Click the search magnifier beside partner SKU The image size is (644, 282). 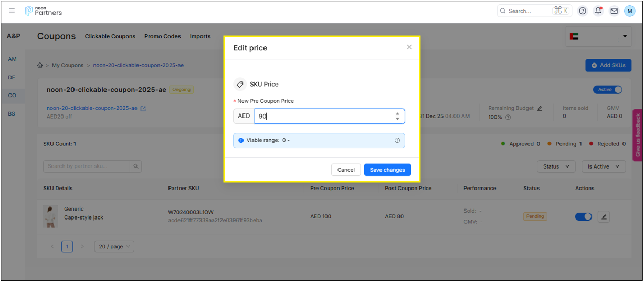pos(136,166)
